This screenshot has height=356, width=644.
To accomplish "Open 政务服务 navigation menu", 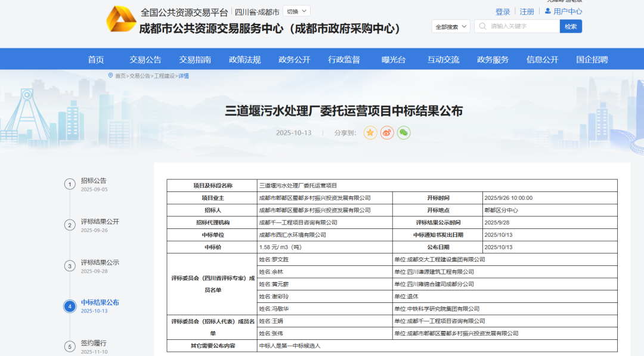I will tap(493, 60).
